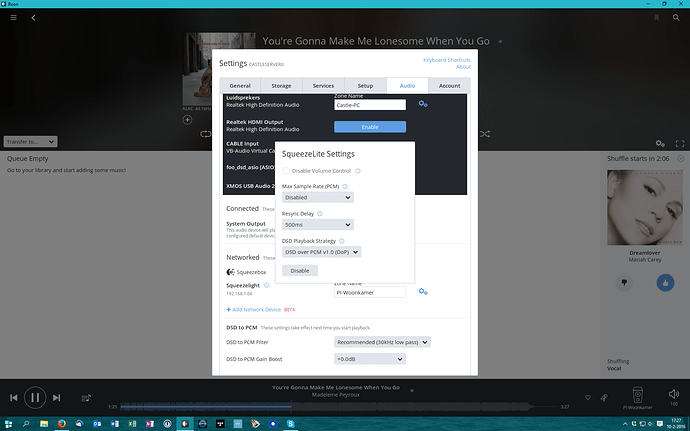Open Castle-PC zone gear settings
Viewport: 690px width, 431px height.
tap(423, 104)
